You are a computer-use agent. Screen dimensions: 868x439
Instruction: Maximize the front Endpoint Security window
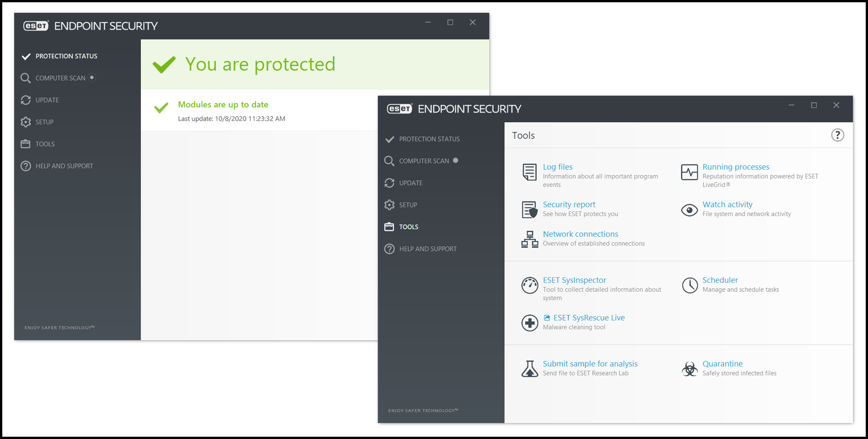click(814, 105)
